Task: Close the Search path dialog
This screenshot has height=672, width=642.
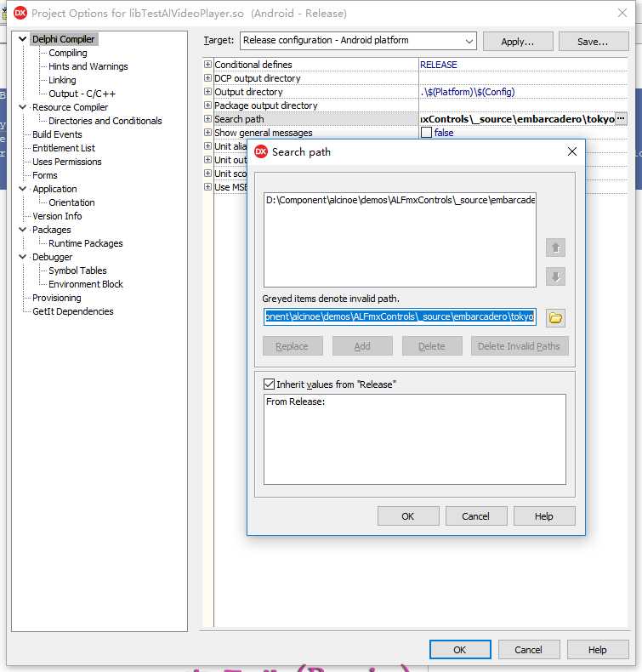Action: tap(572, 151)
